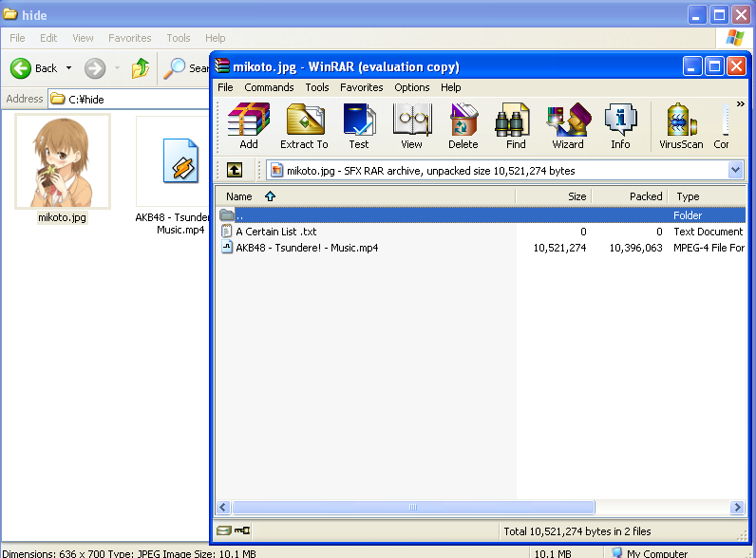Click the Test archive icon
756x558 pixels.
point(359,126)
